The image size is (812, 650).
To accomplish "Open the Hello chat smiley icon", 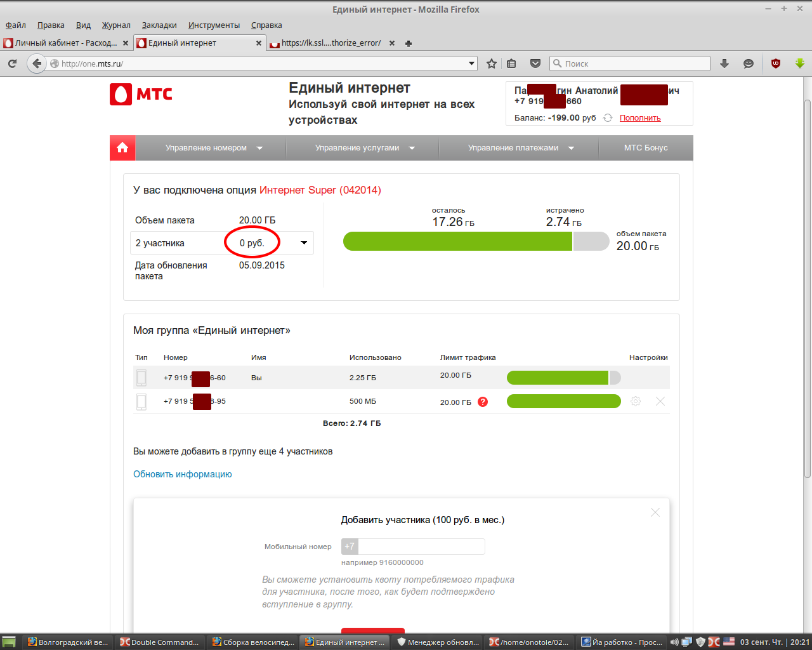I will [749, 63].
